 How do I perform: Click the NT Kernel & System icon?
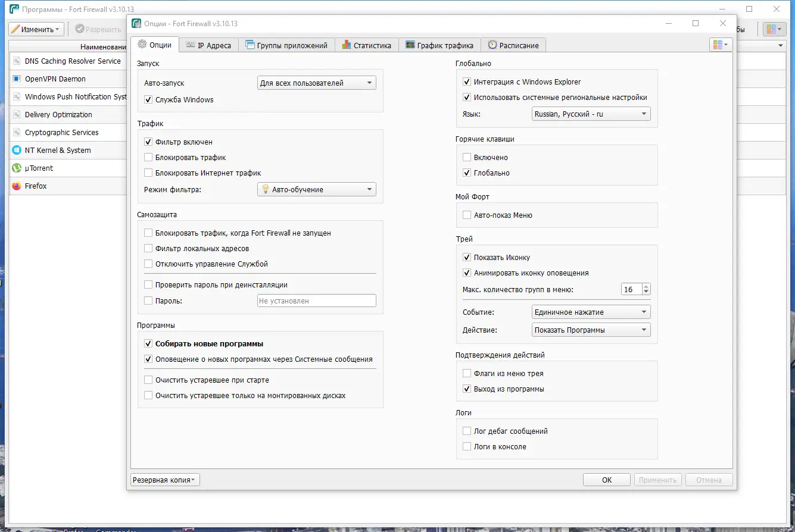point(17,150)
